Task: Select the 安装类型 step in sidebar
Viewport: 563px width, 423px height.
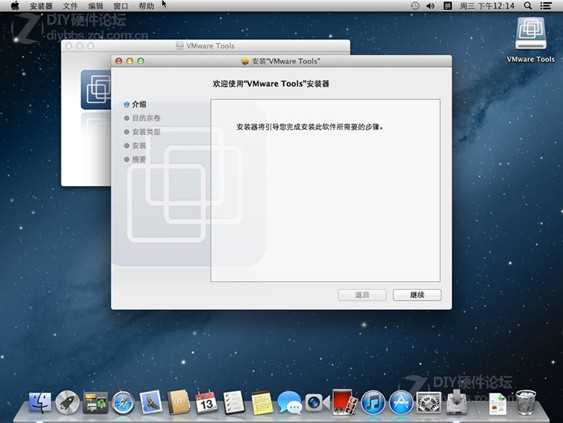Action: 142,132
